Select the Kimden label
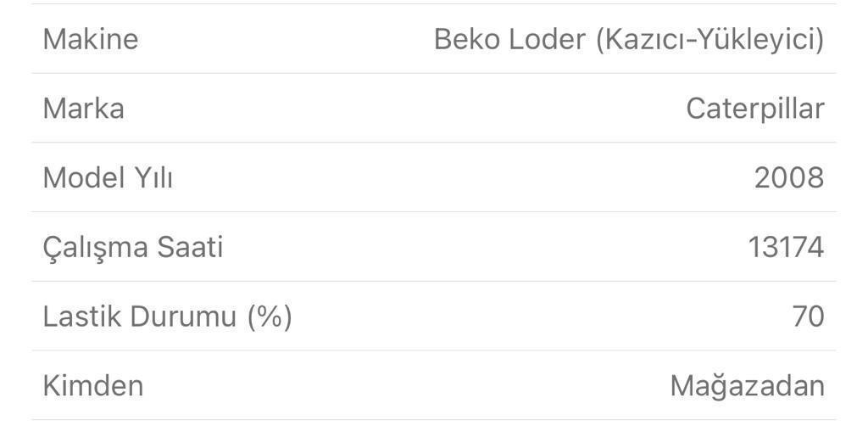The image size is (868, 437). pos(93,385)
